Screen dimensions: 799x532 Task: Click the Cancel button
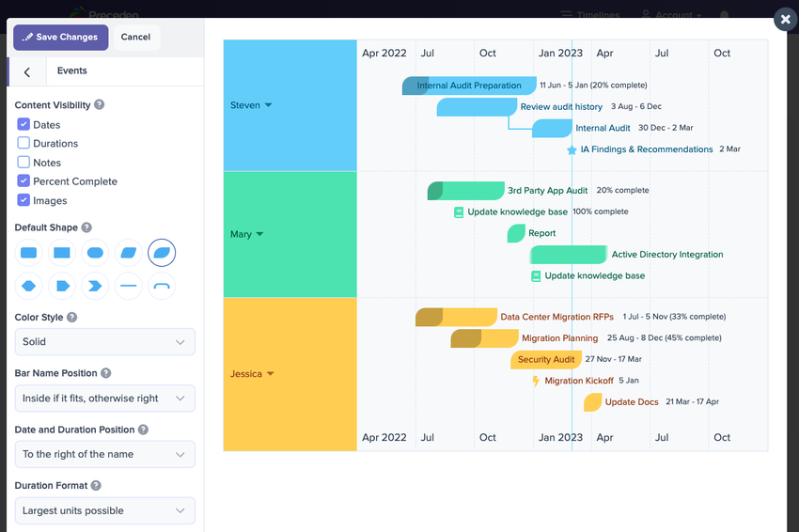pyautogui.click(x=135, y=38)
